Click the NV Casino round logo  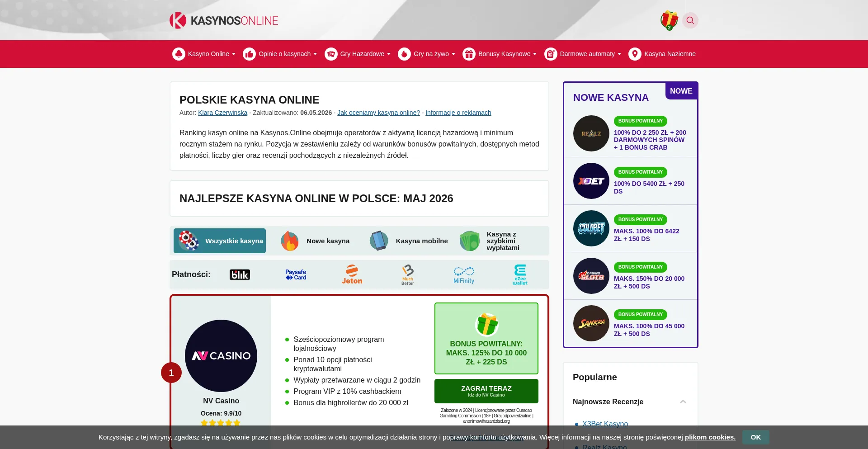pos(221,356)
